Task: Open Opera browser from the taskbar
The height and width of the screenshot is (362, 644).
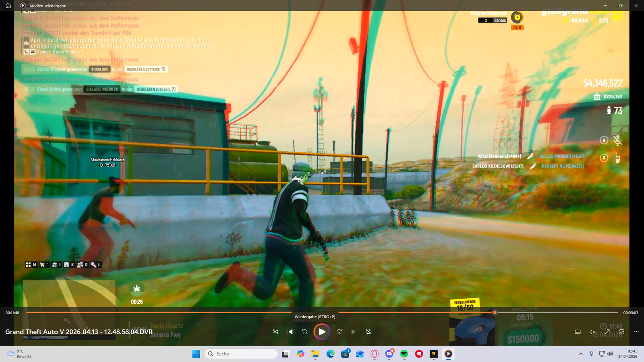Action: point(374,354)
